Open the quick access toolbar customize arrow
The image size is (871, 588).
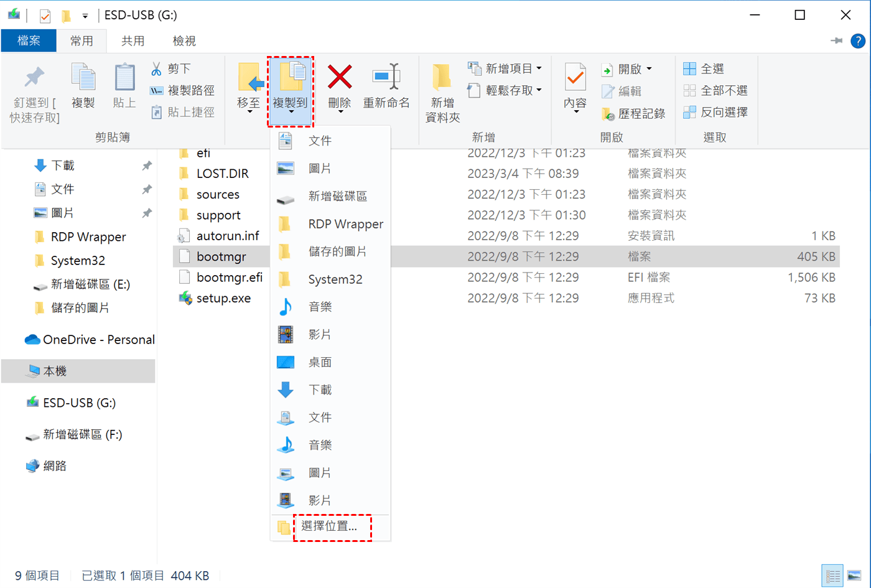(85, 16)
